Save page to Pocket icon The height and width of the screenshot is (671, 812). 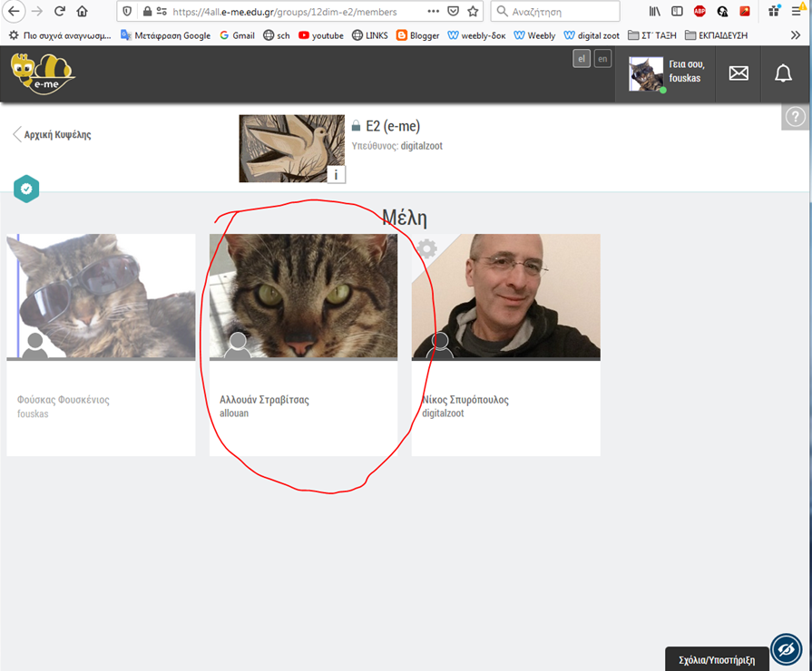pyautogui.click(x=453, y=12)
